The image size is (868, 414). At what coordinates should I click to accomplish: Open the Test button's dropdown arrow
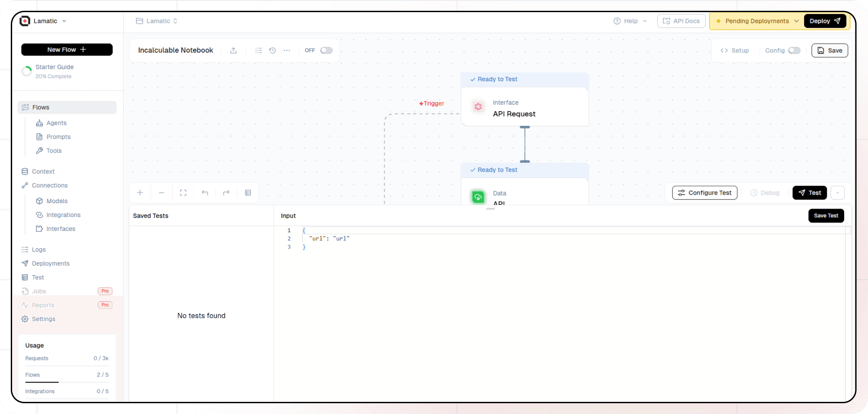837,192
